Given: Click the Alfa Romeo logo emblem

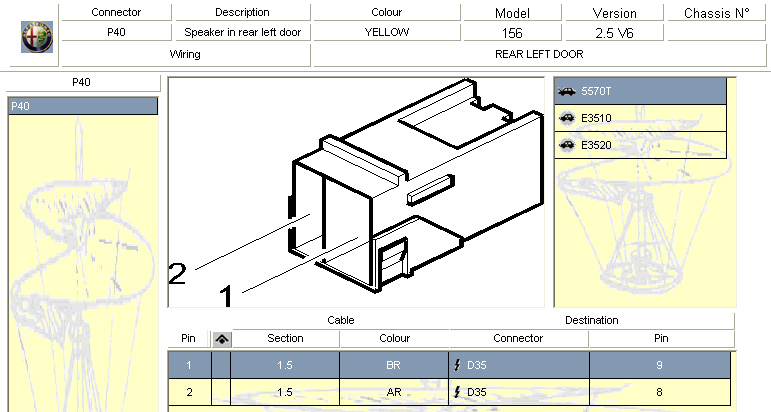Looking at the screenshot, I should click(x=37, y=37).
